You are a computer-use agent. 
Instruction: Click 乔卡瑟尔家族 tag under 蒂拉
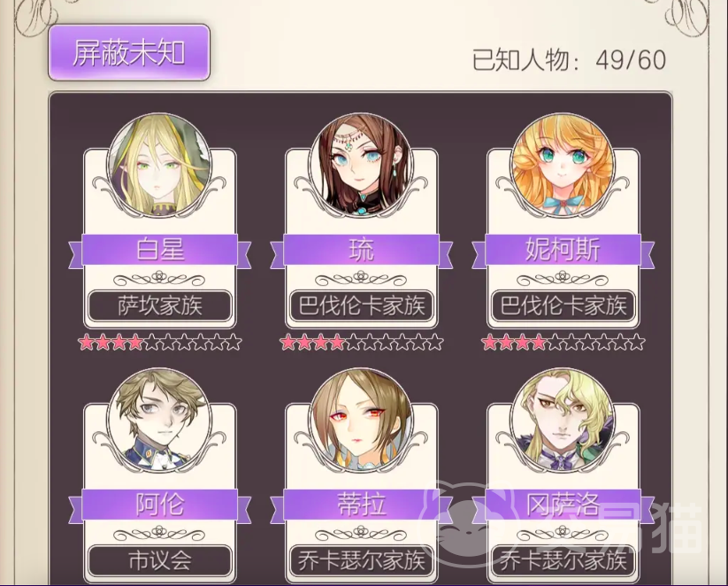361,560
